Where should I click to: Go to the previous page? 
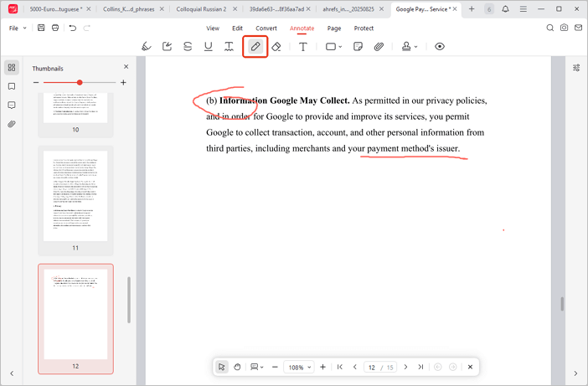pos(355,367)
